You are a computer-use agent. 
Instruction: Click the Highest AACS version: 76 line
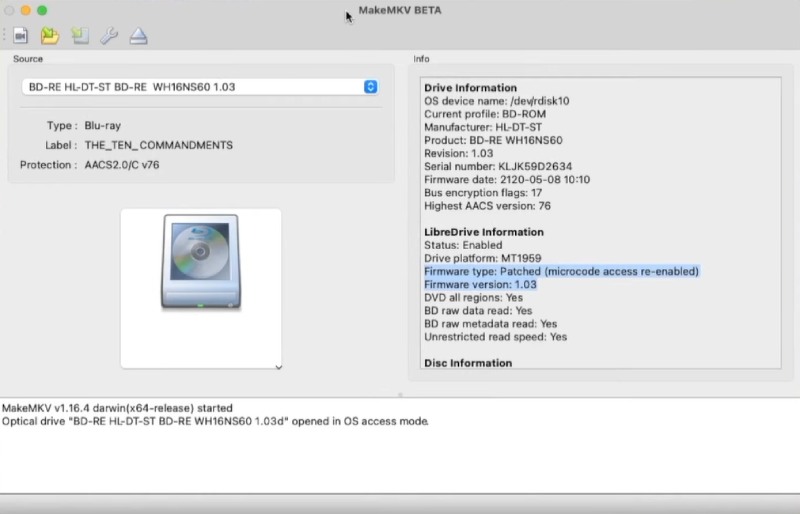click(487, 206)
